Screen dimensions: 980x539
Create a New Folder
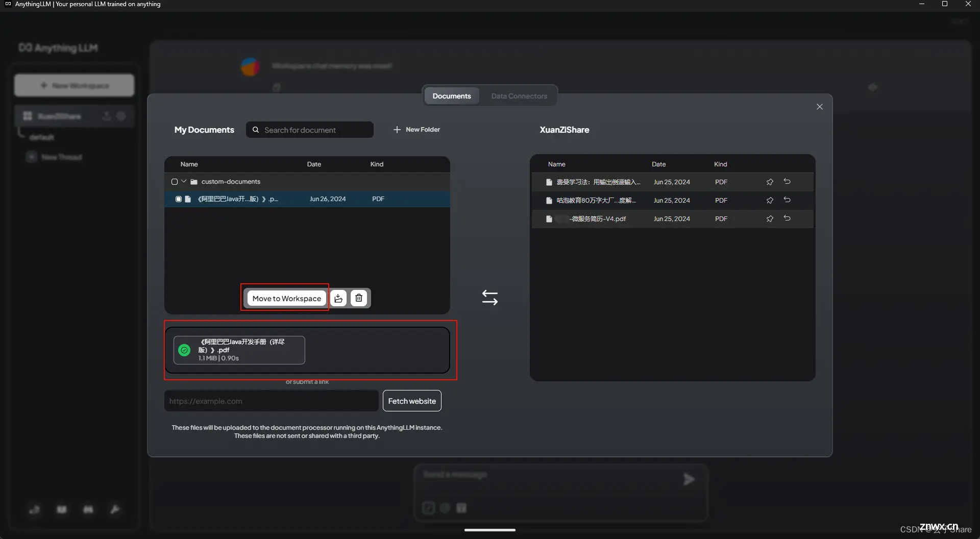pos(416,130)
